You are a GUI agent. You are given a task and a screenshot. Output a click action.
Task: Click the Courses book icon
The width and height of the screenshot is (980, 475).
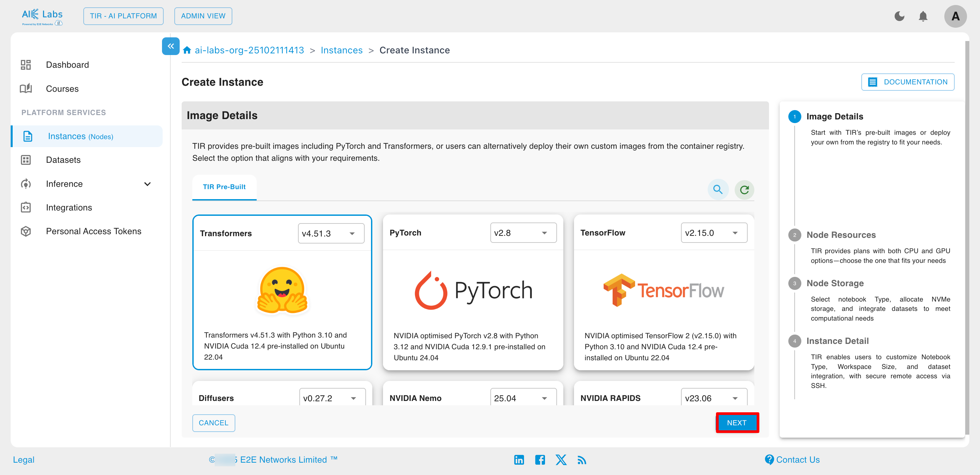[26, 89]
